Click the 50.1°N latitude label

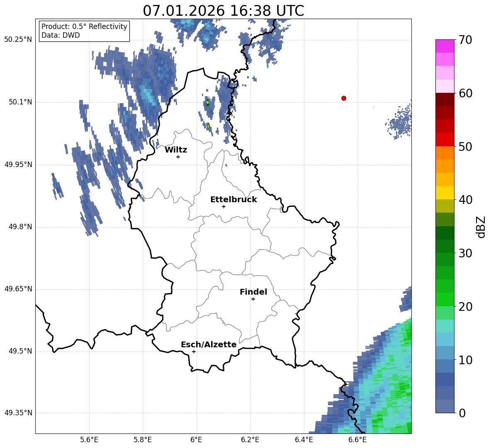point(20,102)
